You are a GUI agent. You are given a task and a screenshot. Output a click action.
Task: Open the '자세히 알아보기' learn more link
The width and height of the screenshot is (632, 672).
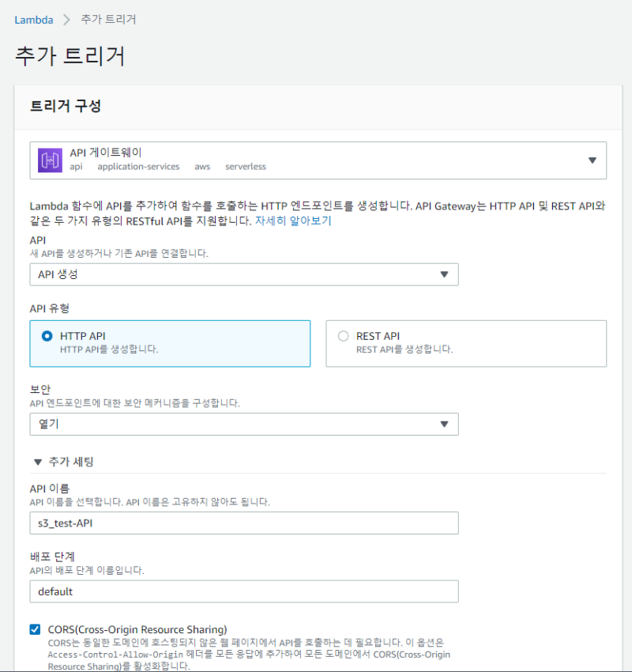click(292, 221)
